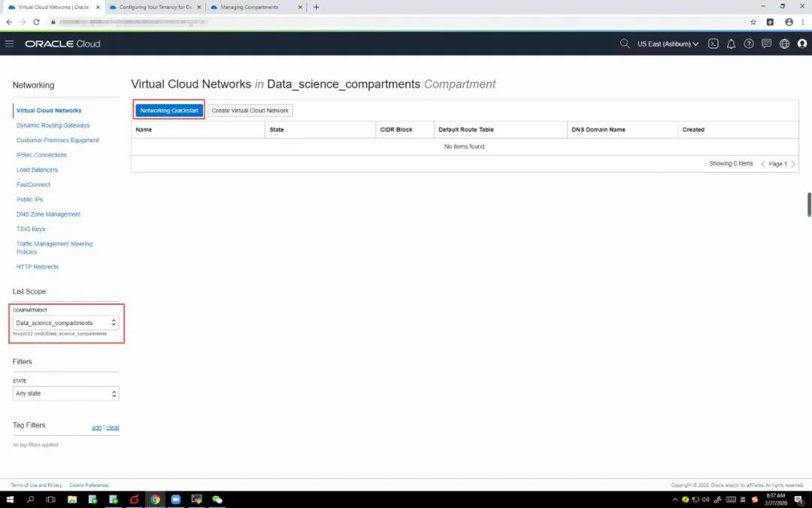
Task: Open the announcements bell icon
Action: 731,44
